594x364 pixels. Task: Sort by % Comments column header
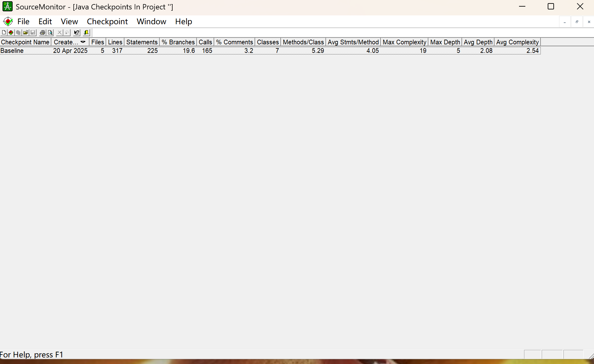pyautogui.click(x=235, y=42)
